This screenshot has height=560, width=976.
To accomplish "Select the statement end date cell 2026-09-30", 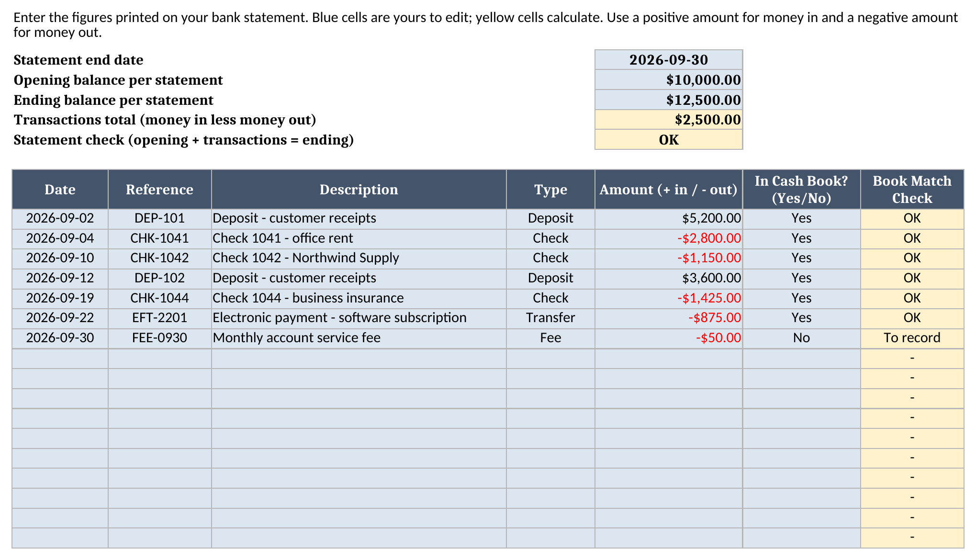I will tap(669, 60).
